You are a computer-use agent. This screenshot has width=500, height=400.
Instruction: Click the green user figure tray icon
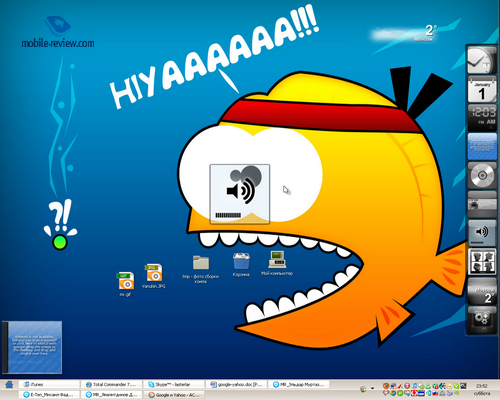(428, 386)
